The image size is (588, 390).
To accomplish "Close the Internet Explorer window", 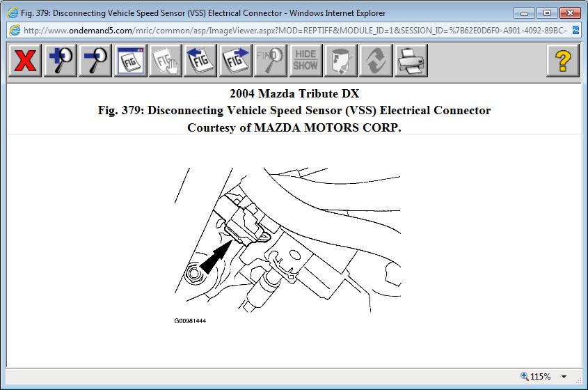I will 570,13.
